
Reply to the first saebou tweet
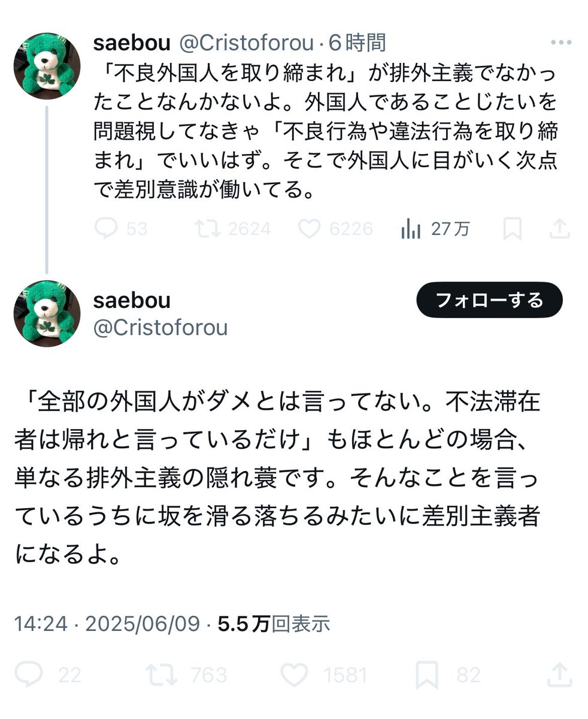pyautogui.click(x=105, y=229)
